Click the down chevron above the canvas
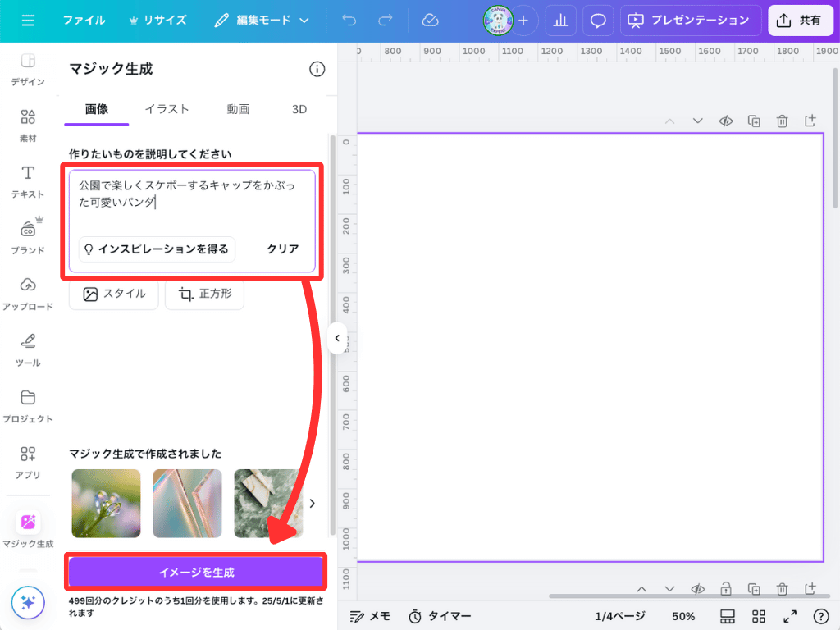 697,121
